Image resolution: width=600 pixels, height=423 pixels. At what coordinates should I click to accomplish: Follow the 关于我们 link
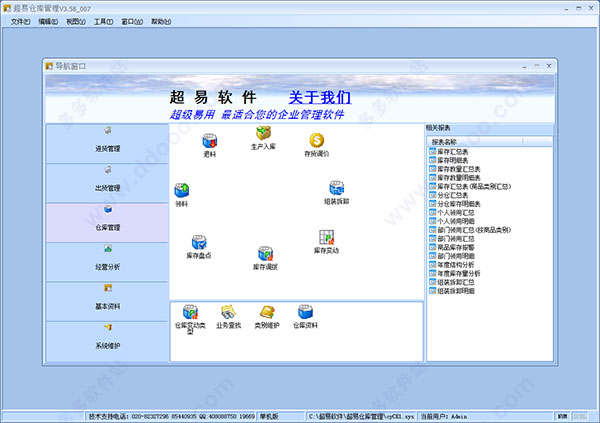320,97
